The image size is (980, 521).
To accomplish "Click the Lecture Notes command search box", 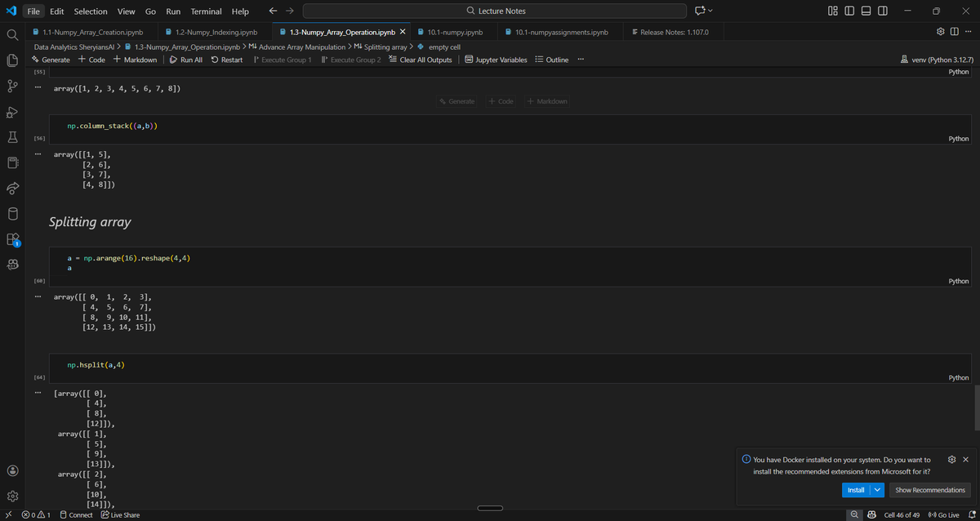I will tap(494, 11).
